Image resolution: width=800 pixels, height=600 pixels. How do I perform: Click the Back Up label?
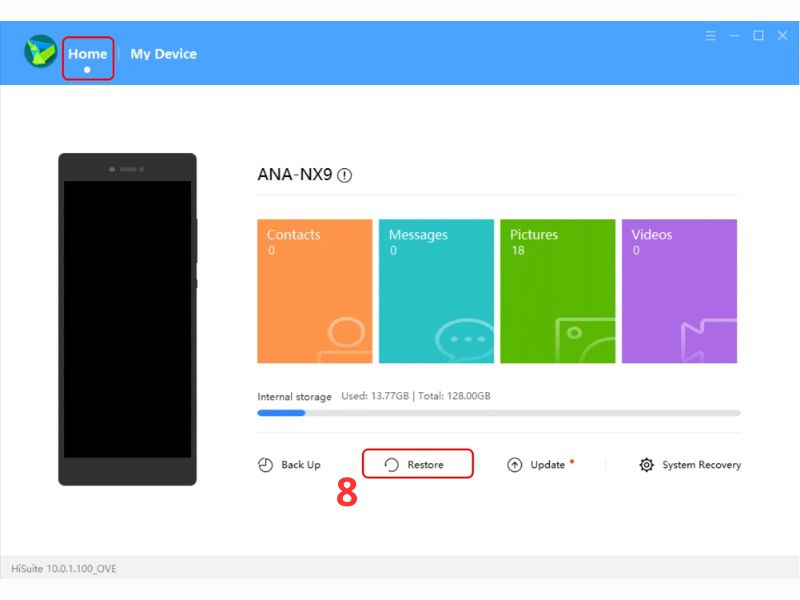(x=301, y=465)
